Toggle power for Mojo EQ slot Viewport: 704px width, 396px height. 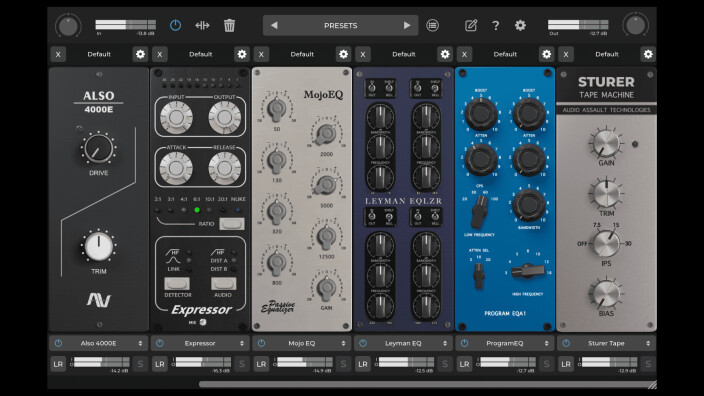pos(261,343)
